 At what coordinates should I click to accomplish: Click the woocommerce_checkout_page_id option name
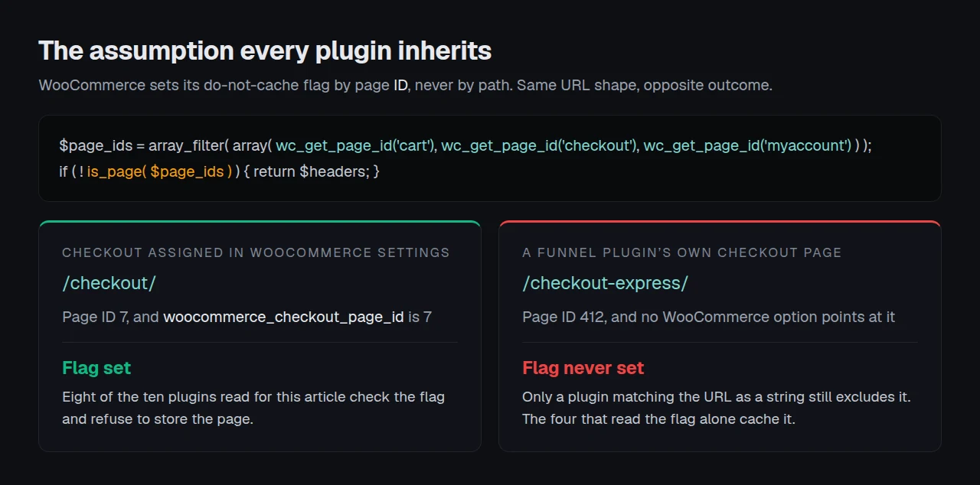(283, 317)
